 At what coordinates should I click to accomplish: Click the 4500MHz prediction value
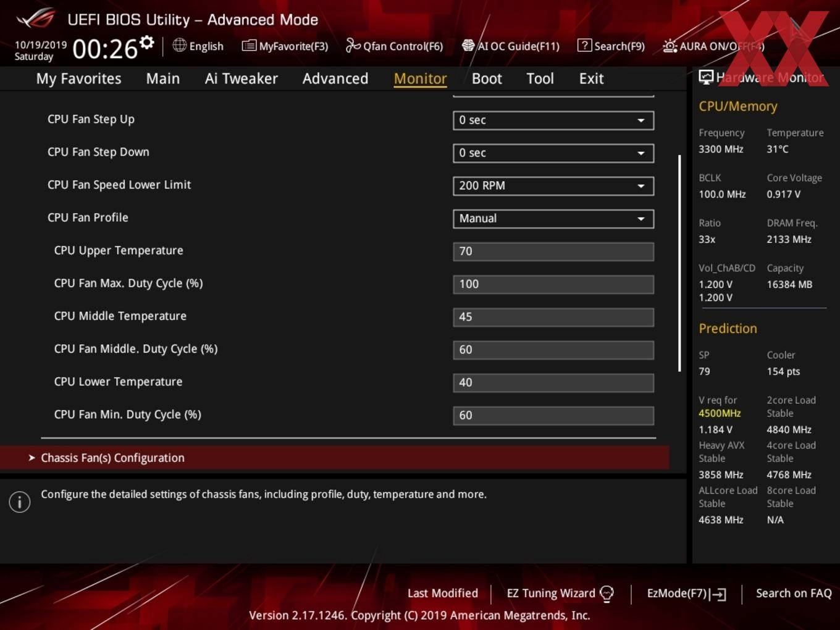coord(720,413)
